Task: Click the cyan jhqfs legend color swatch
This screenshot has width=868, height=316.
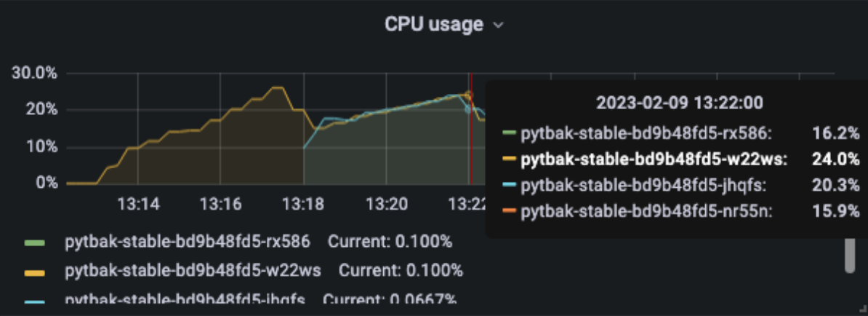Action: click(35, 301)
